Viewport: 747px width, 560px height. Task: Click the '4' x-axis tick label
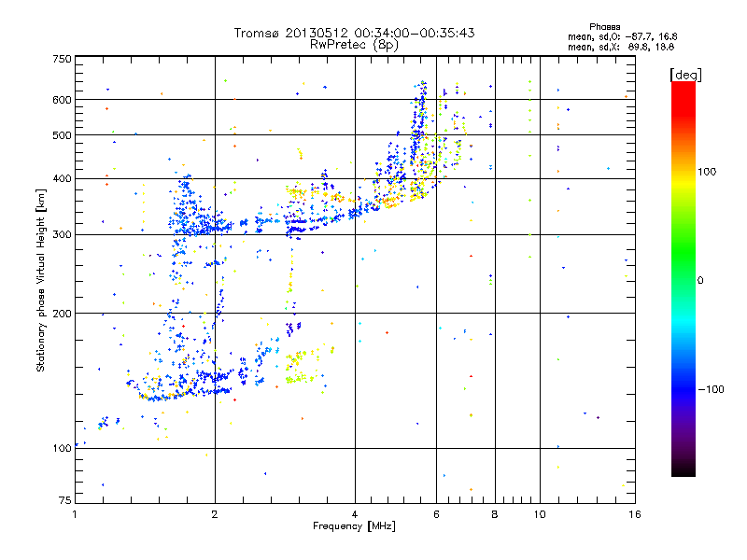[x=355, y=514]
